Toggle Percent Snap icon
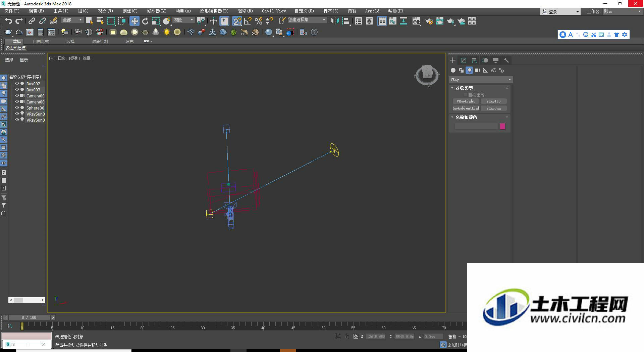This screenshot has height=352, width=644. coord(259,21)
